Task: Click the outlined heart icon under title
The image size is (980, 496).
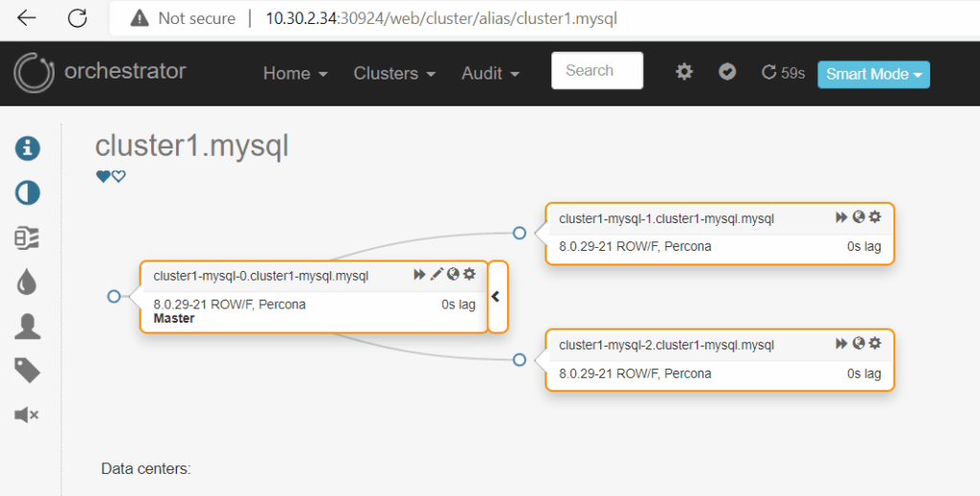Action: pyautogui.click(x=119, y=176)
